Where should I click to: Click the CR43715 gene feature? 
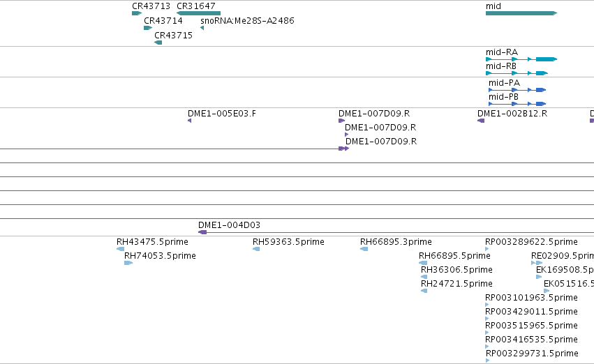tap(158, 43)
